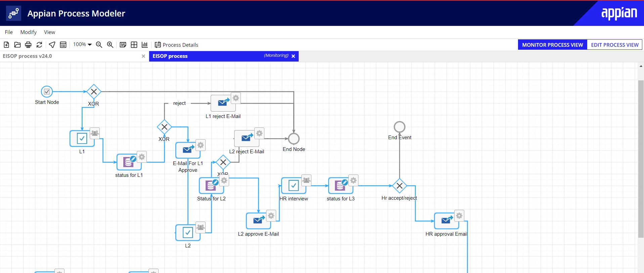
Task: Switch to Edit Process View
Action: (x=614, y=45)
